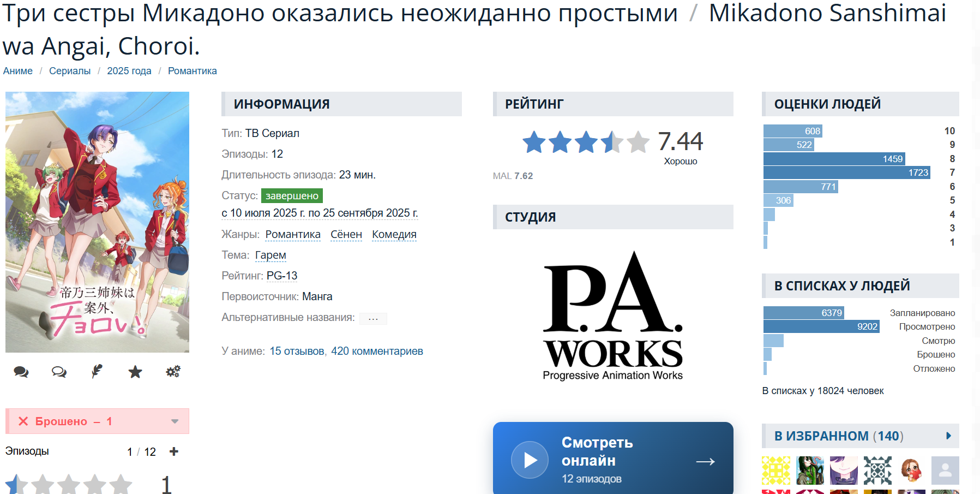Click the 'Длительность эпизода: 23 мин.' line
This screenshot has height=494, width=980.
pyautogui.click(x=299, y=175)
